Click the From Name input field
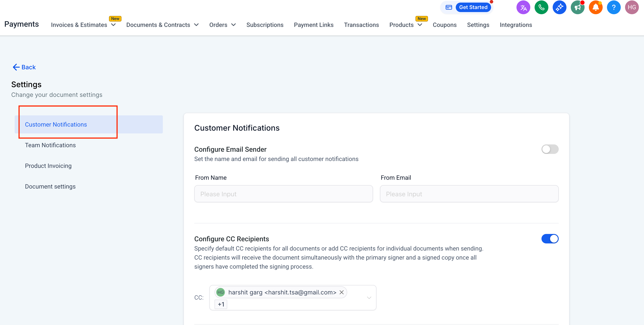The image size is (644, 325). [283, 194]
